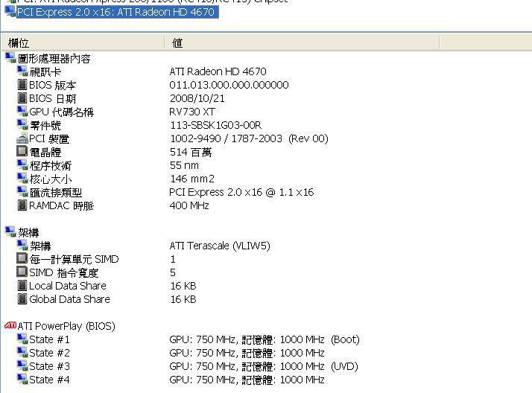Select the 匯流排類型 field label
The width and height of the screenshot is (532, 393).
(x=56, y=193)
